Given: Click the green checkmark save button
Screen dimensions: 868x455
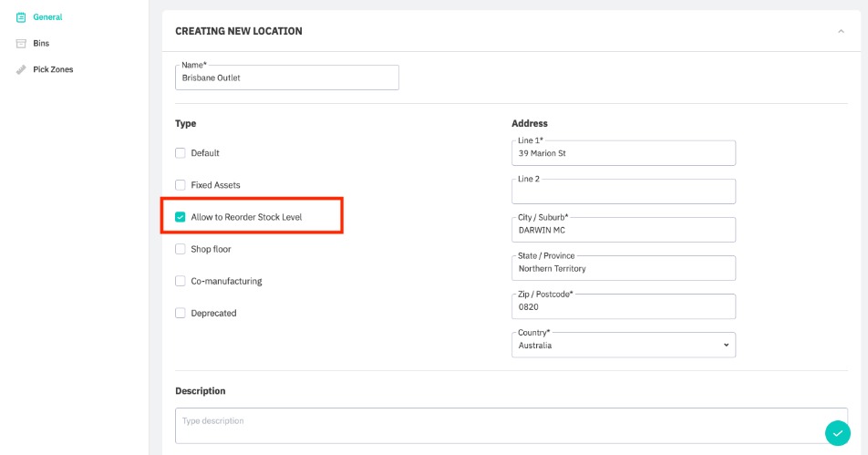Looking at the screenshot, I should [x=837, y=433].
